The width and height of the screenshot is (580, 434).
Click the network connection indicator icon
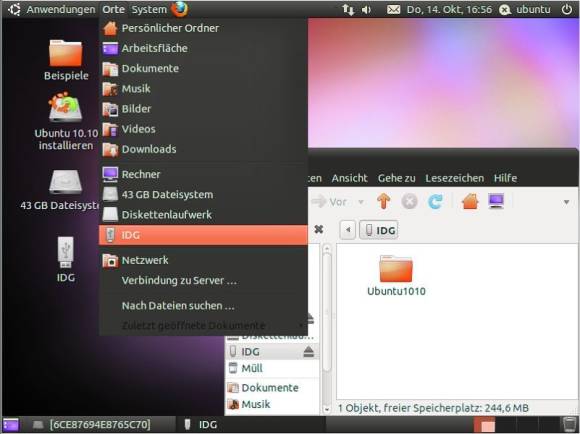(x=348, y=10)
